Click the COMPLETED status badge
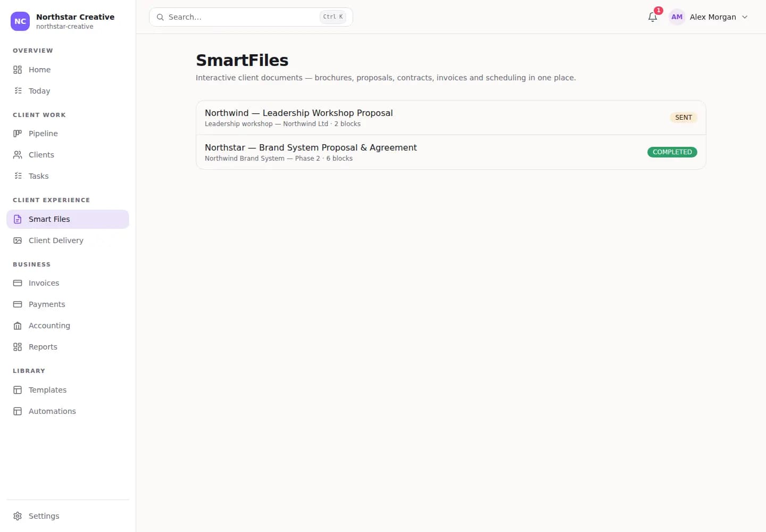766x532 pixels. tap(672, 152)
